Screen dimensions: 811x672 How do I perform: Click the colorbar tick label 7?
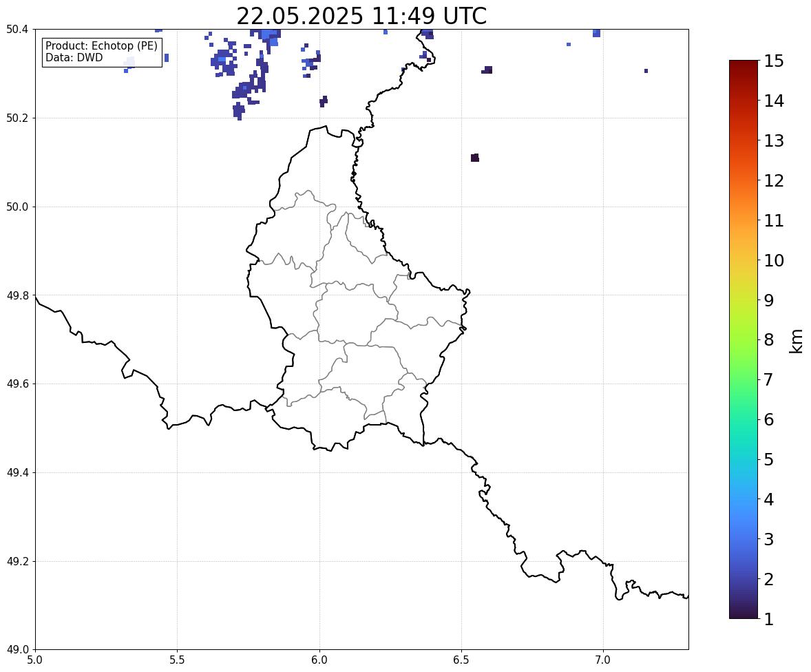click(x=769, y=379)
